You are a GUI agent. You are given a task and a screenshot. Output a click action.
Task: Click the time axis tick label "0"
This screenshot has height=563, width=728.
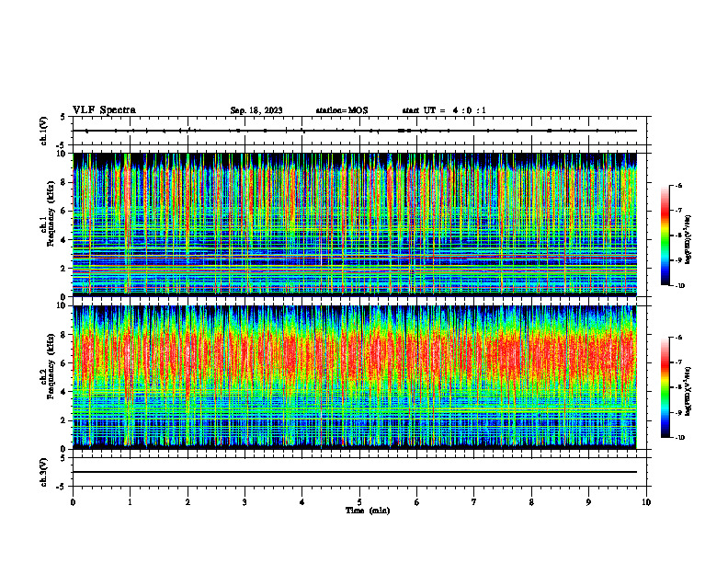tap(73, 502)
